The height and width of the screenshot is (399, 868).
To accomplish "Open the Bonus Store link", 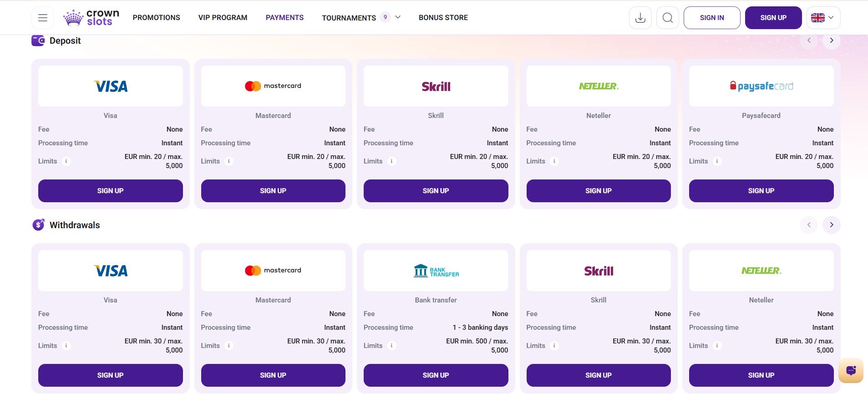I will coord(443,18).
